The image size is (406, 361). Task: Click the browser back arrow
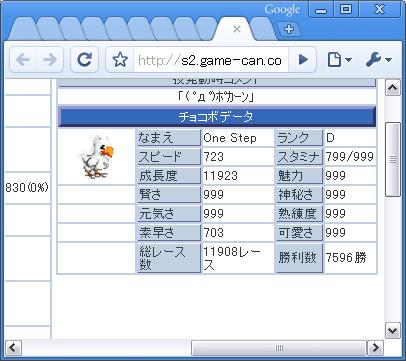click(x=23, y=60)
